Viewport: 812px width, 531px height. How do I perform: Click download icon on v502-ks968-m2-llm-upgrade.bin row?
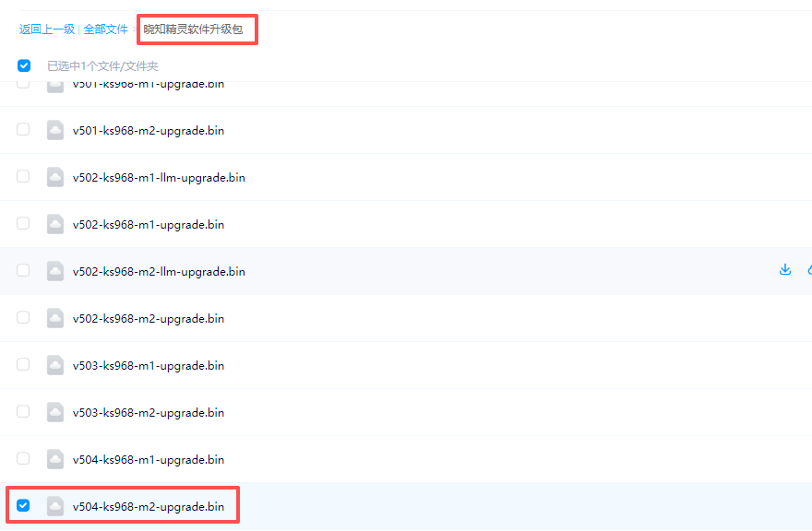(785, 270)
